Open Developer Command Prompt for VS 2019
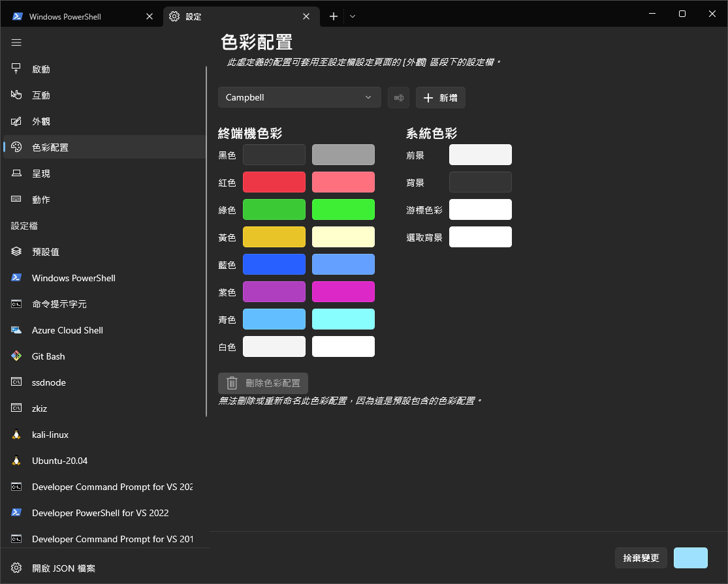 pos(104,538)
